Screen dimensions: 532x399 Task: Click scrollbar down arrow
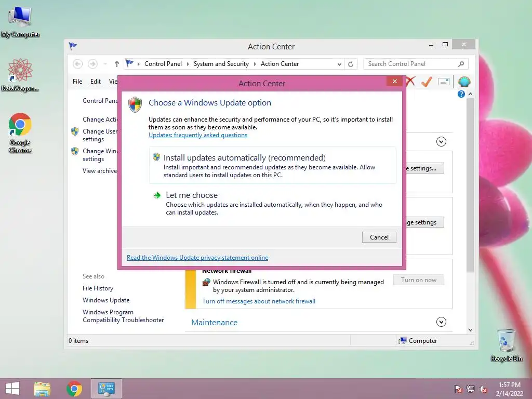tap(470, 330)
